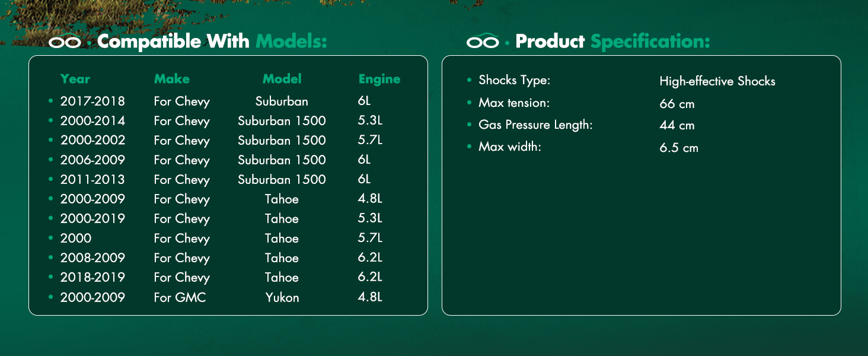
Task: Click the 6.5 cm max width value
Action: [x=679, y=148]
